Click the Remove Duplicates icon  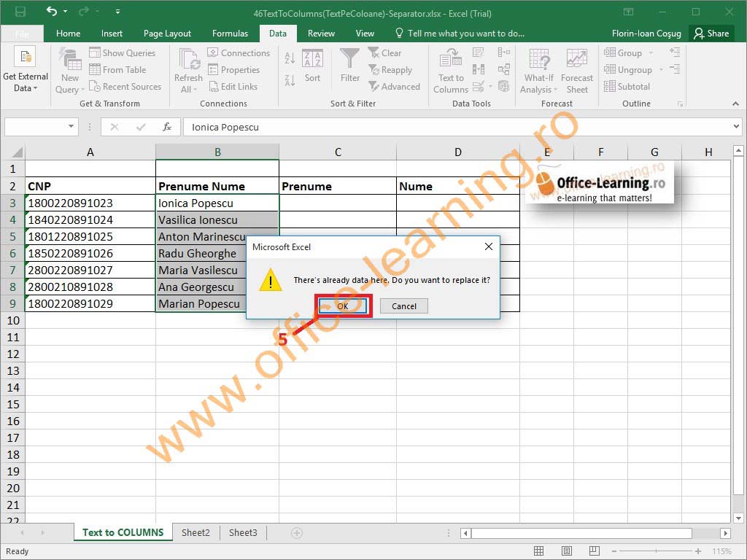click(x=478, y=69)
